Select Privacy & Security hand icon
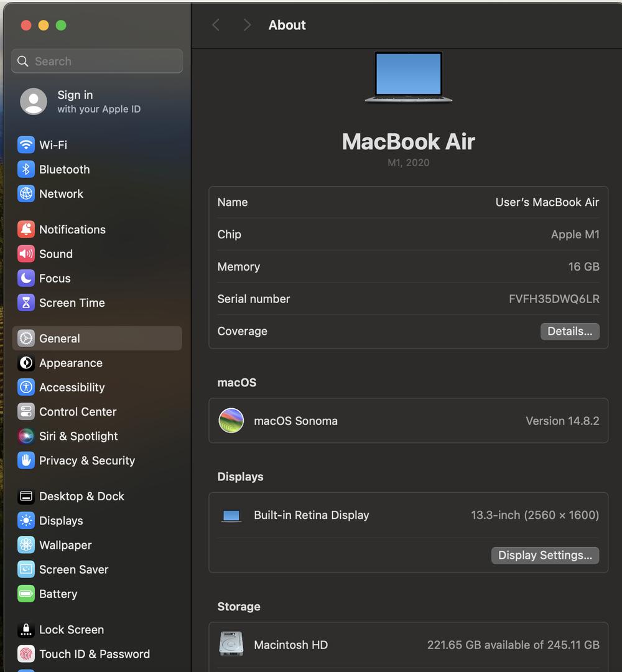This screenshot has height=672, width=622. (x=26, y=460)
